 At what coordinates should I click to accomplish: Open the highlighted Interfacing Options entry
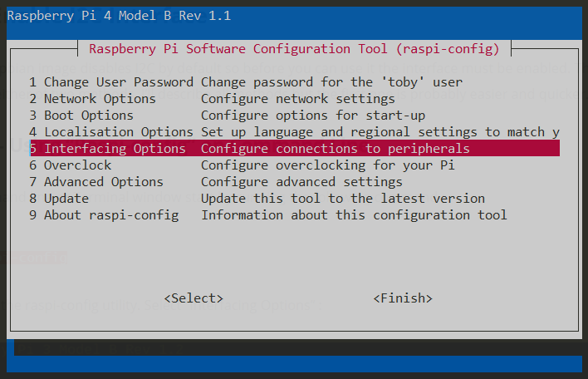108,149
